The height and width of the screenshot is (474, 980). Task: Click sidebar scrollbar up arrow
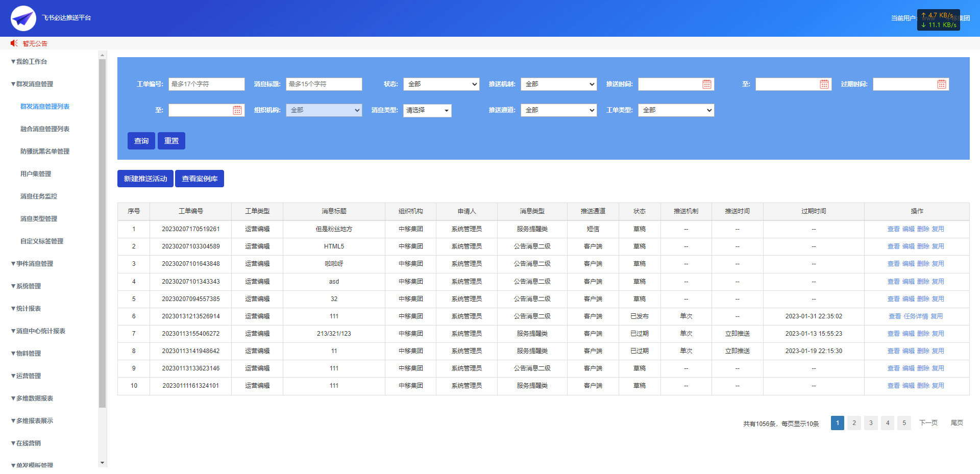(x=103, y=55)
